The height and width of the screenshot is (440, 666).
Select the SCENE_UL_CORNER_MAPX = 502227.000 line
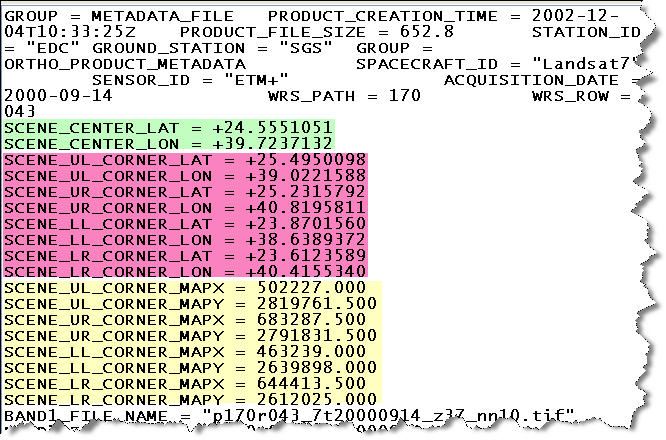(x=185, y=288)
